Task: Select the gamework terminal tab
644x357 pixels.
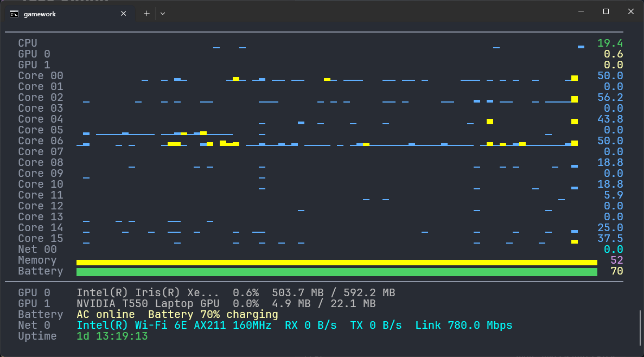Action: coord(69,14)
